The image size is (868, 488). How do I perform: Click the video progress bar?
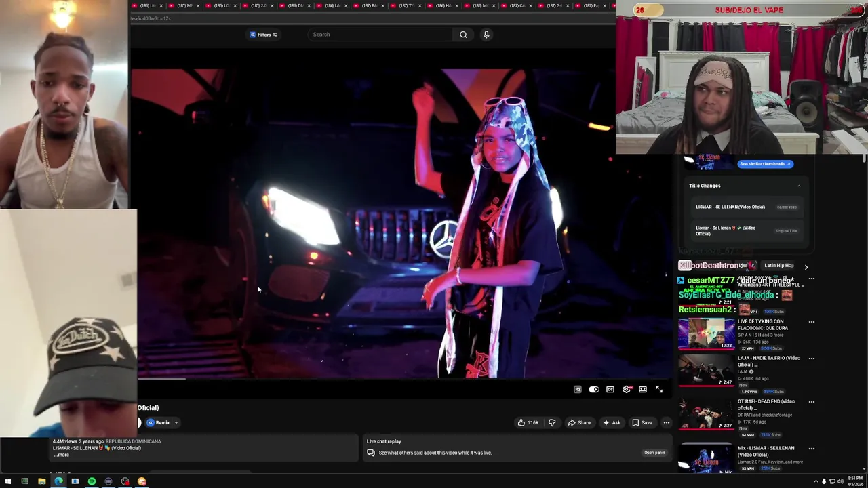point(404,379)
